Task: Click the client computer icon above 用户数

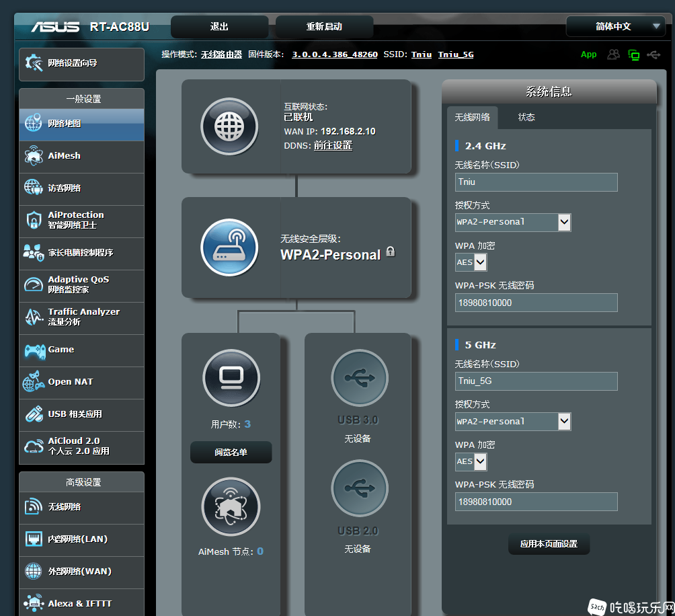Action: click(231, 378)
